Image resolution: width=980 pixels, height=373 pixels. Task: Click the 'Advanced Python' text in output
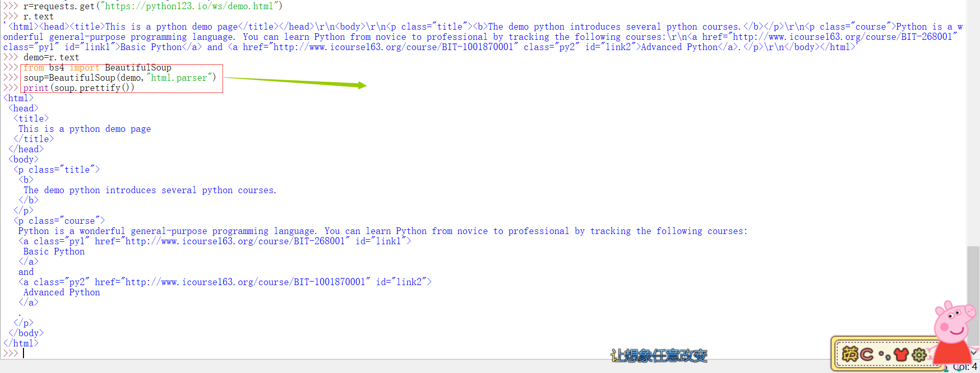click(62, 292)
